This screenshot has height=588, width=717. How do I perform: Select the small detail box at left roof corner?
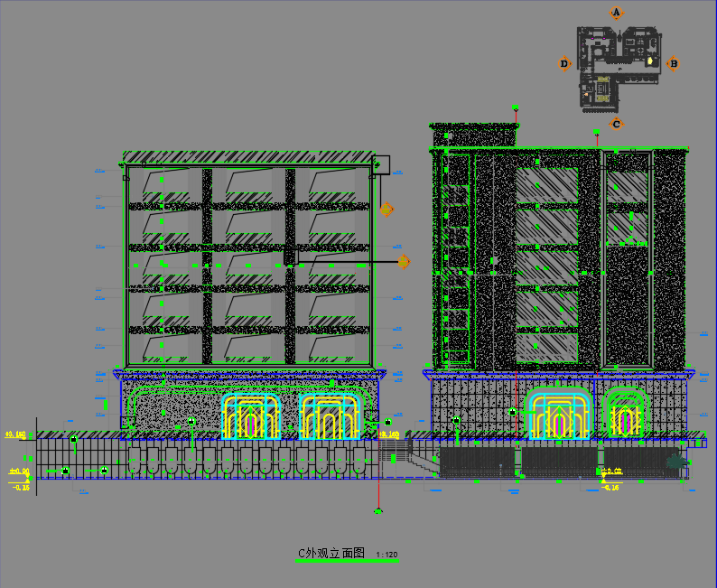click(x=380, y=163)
